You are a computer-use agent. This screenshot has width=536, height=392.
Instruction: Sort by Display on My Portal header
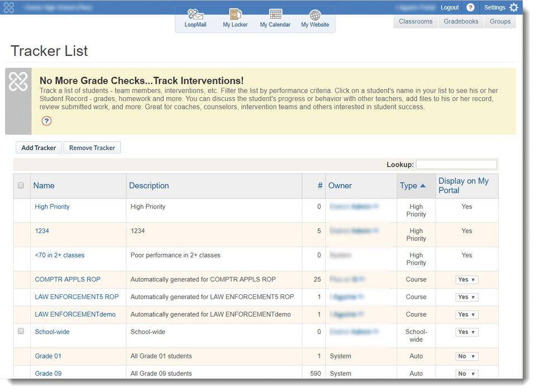tap(463, 186)
